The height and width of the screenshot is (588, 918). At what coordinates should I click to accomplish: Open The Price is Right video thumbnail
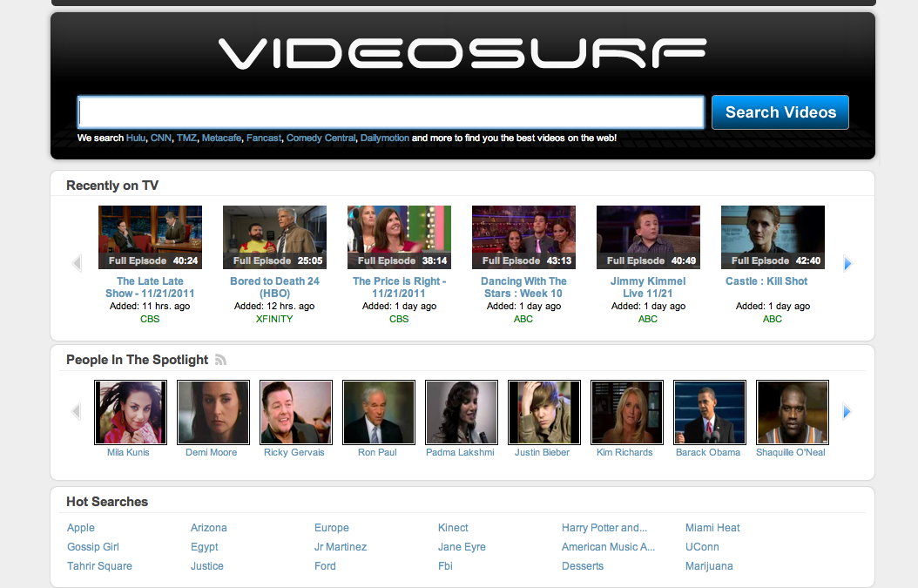(399, 237)
